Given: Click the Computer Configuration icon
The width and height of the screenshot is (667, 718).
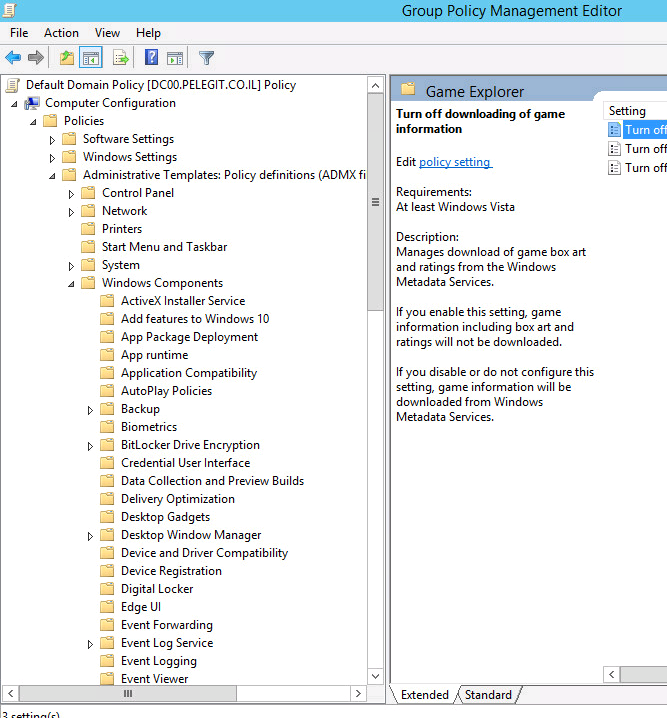Looking at the screenshot, I should 32,103.
